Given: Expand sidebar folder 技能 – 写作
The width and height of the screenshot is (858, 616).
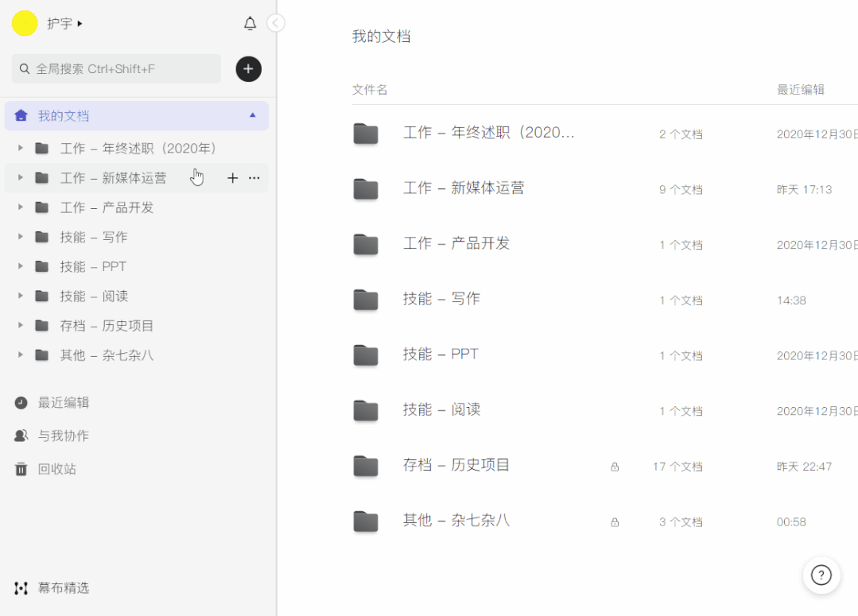Looking at the screenshot, I should 20,237.
